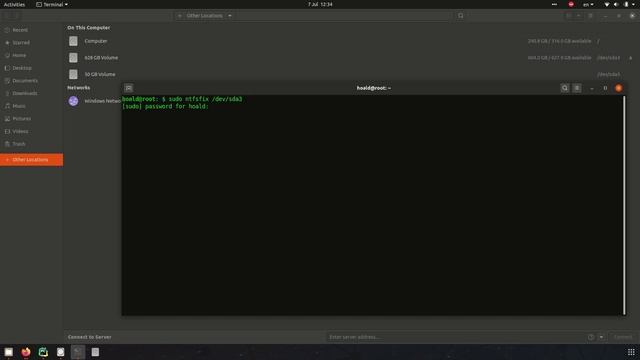Click the terminal vertical scrollbar
The height and width of the screenshot is (360, 640).
tap(624, 205)
